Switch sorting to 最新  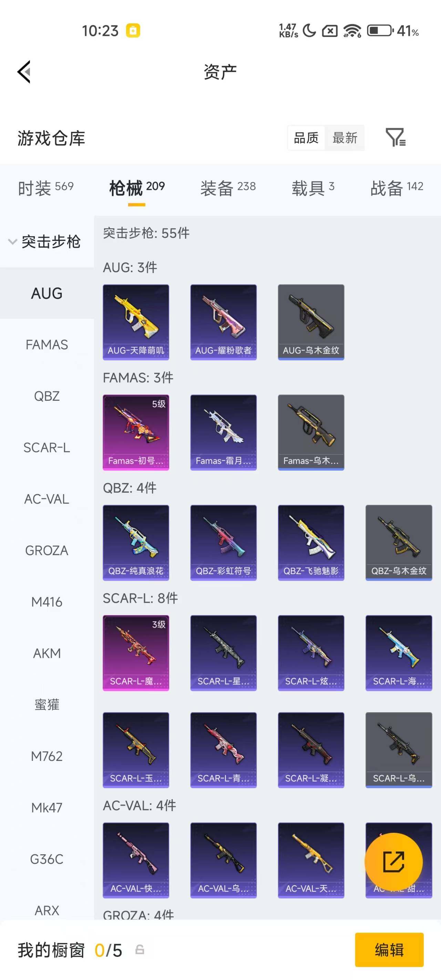[345, 138]
